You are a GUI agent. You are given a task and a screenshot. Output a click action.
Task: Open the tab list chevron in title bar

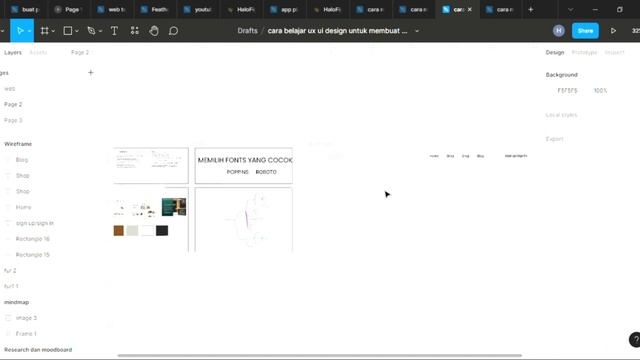(570, 9)
